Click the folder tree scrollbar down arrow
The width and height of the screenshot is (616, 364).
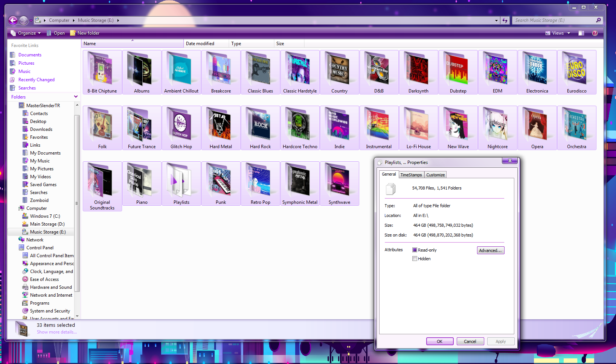point(77,316)
